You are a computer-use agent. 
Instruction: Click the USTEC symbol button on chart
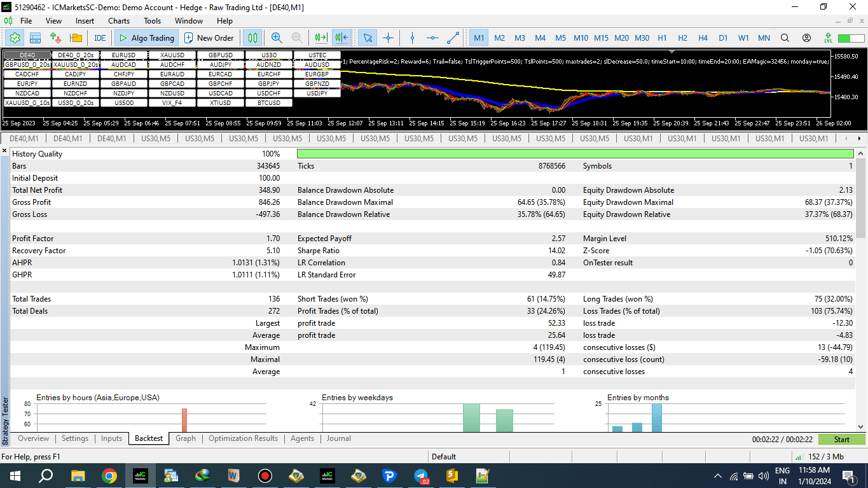(x=317, y=55)
